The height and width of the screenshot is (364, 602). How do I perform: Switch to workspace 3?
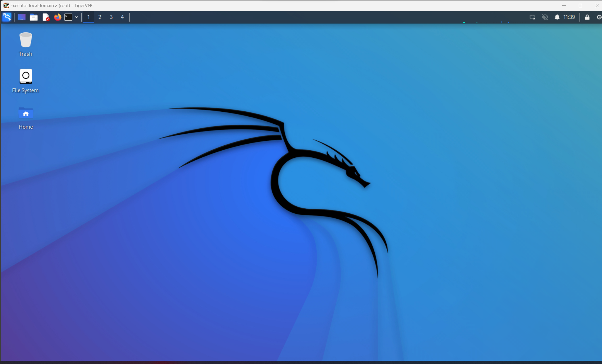(111, 17)
